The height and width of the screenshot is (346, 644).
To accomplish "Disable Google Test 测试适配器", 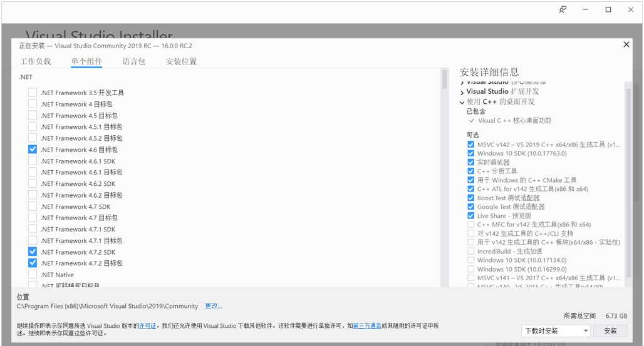I will click(x=470, y=206).
